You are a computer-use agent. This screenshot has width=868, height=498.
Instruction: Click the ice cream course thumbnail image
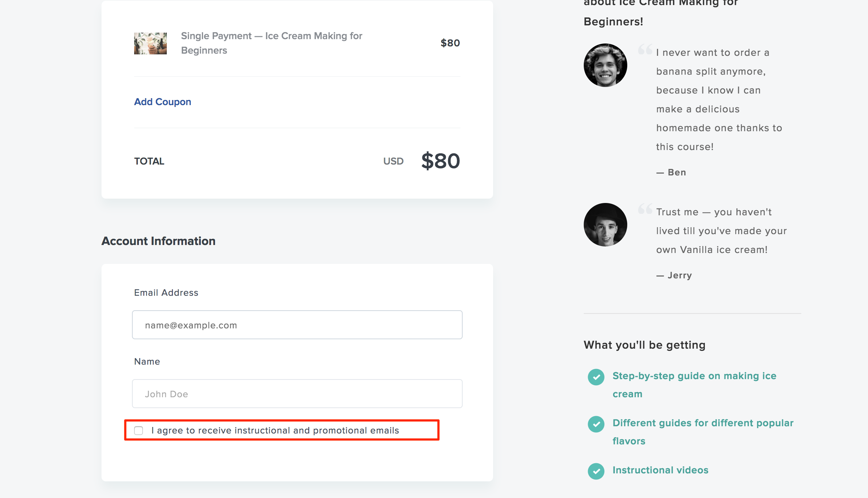152,43
